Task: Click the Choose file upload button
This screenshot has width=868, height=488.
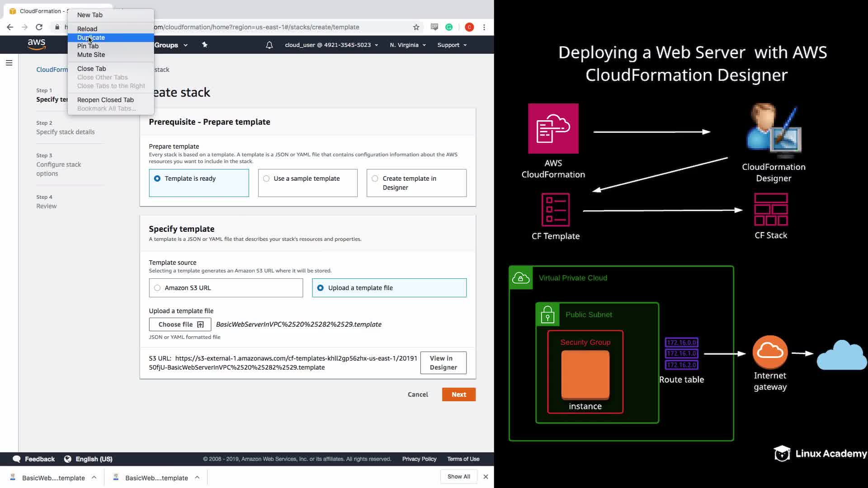Action: click(180, 324)
